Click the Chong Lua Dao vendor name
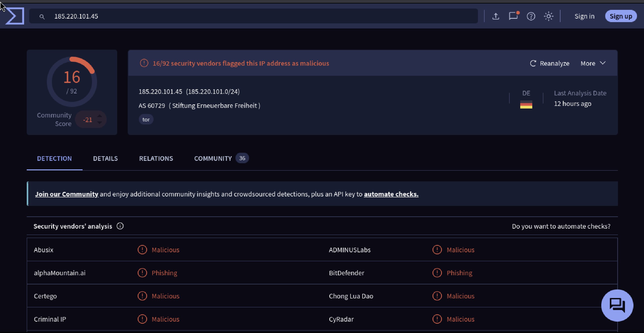 click(351, 296)
